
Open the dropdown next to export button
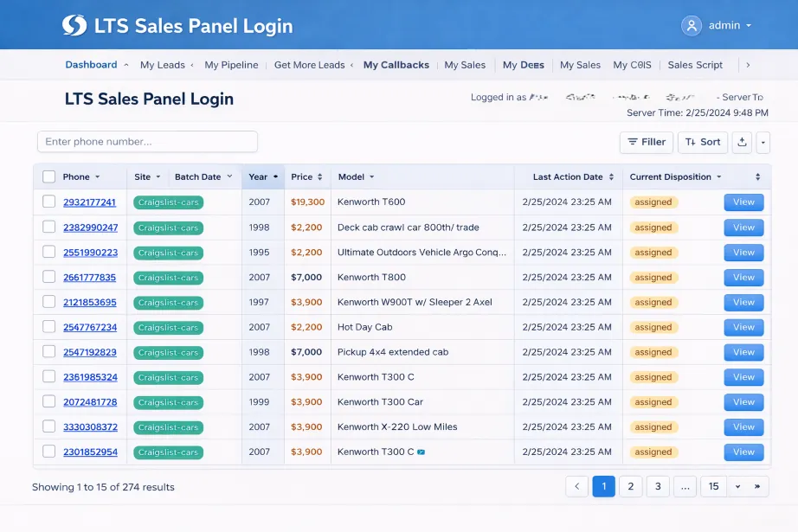click(x=763, y=143)
